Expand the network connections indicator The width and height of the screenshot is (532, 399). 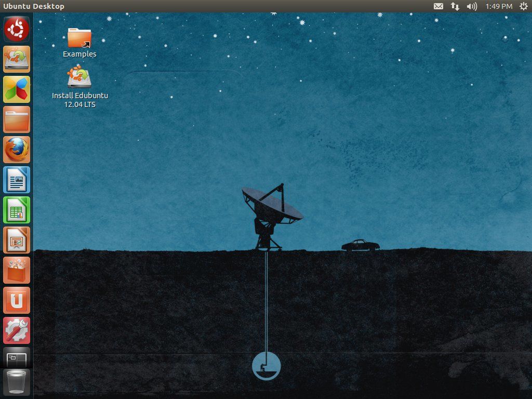(455, 6)
